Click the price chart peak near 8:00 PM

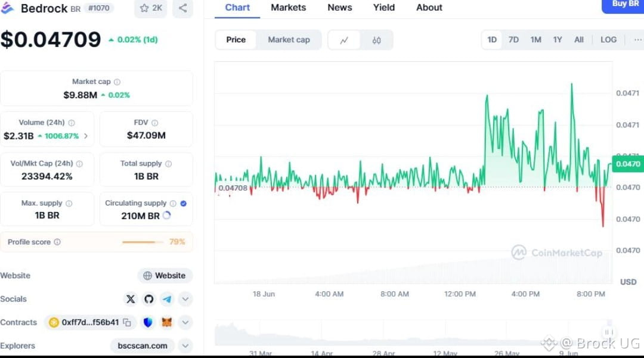coord(571,85)
